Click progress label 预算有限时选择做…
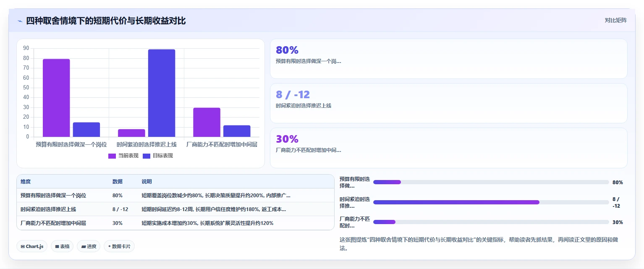Image resolution: width=644 pixels, height=269 pixels. [x=355, y=182]
